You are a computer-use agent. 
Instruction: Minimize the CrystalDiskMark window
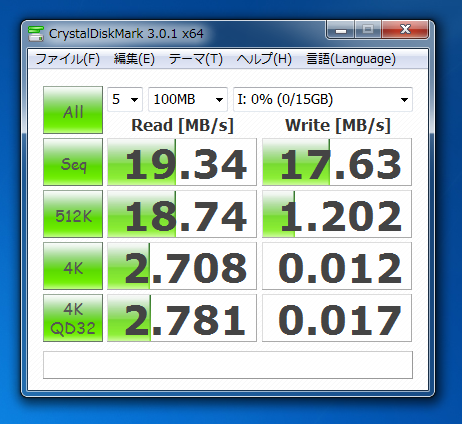pyautogui.click(x=341, y=30)
